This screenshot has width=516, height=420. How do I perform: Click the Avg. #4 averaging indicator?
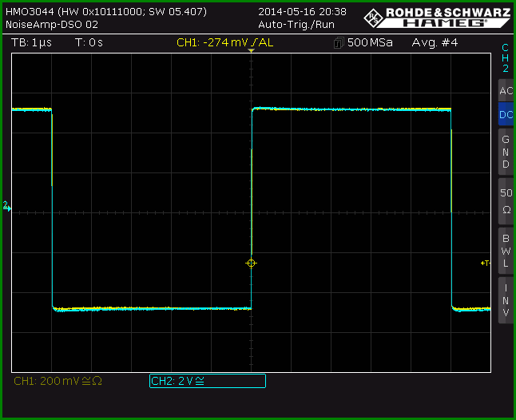click(435, 43)
